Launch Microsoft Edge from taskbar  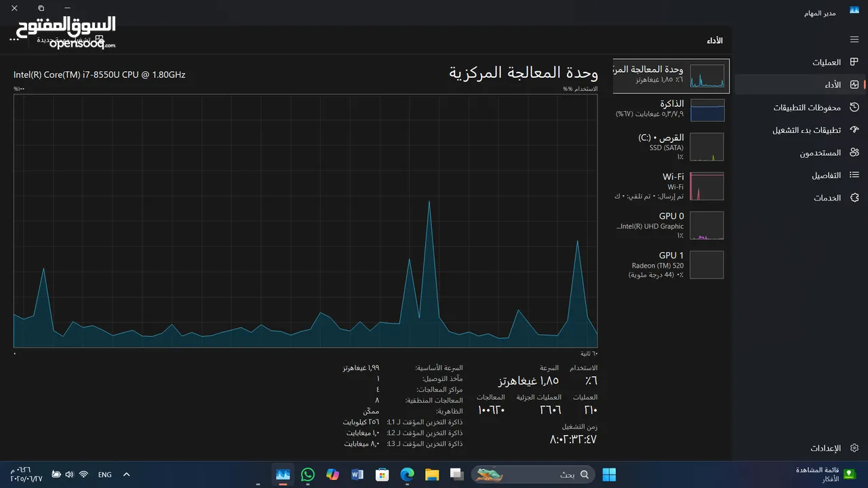point(407,474)
